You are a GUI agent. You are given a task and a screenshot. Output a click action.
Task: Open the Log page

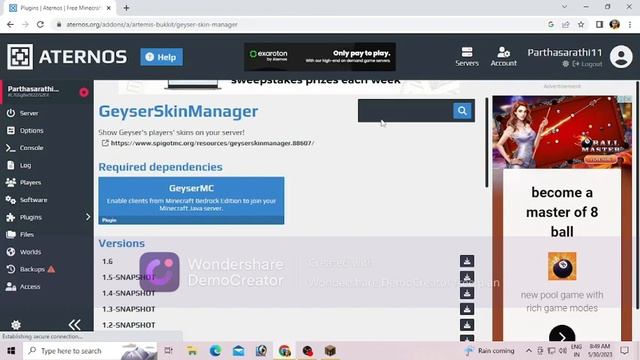[x=25, y=165]
